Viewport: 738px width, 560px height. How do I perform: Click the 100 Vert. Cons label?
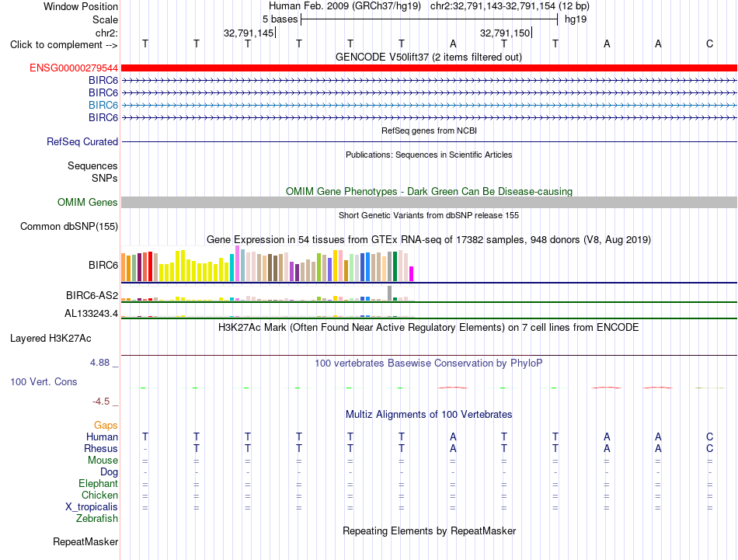click(44, 381)
